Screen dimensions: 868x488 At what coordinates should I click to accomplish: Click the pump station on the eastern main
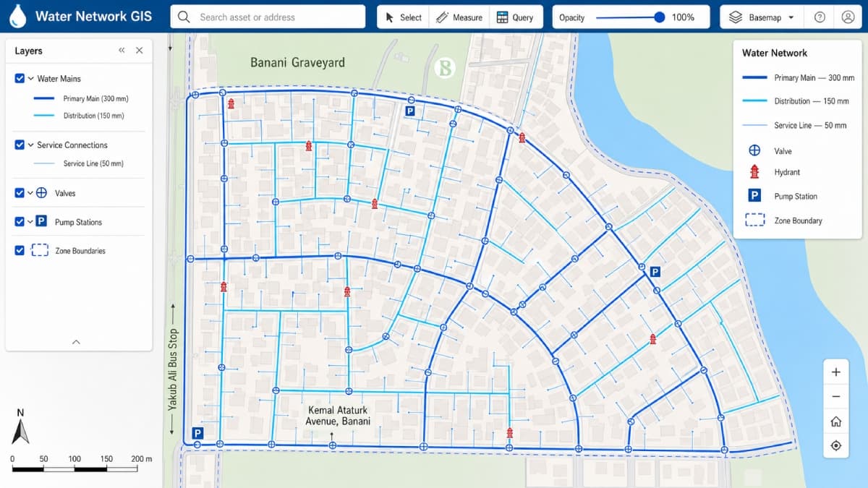(655, 272)
